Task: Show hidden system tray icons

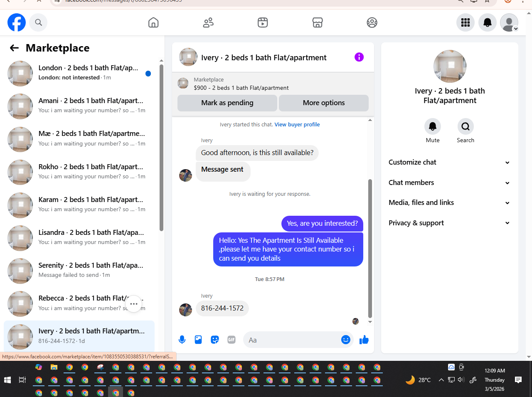Action: (441, 380)
